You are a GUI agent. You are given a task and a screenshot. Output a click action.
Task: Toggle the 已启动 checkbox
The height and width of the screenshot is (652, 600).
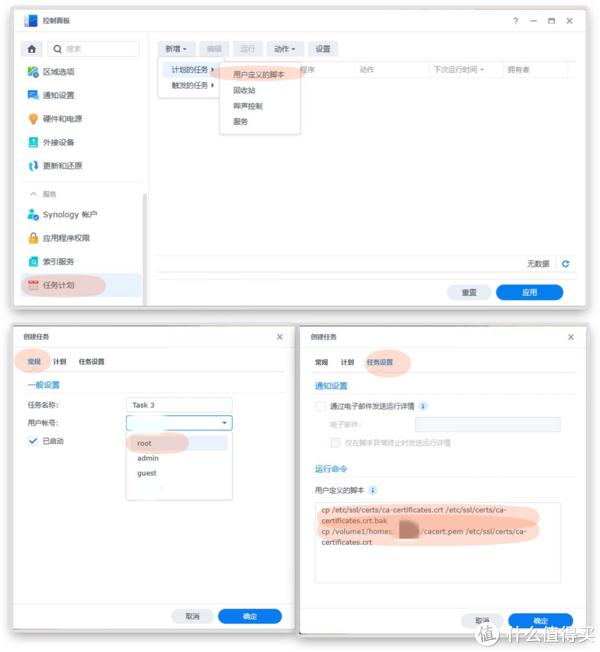click(x=33, y=441)
